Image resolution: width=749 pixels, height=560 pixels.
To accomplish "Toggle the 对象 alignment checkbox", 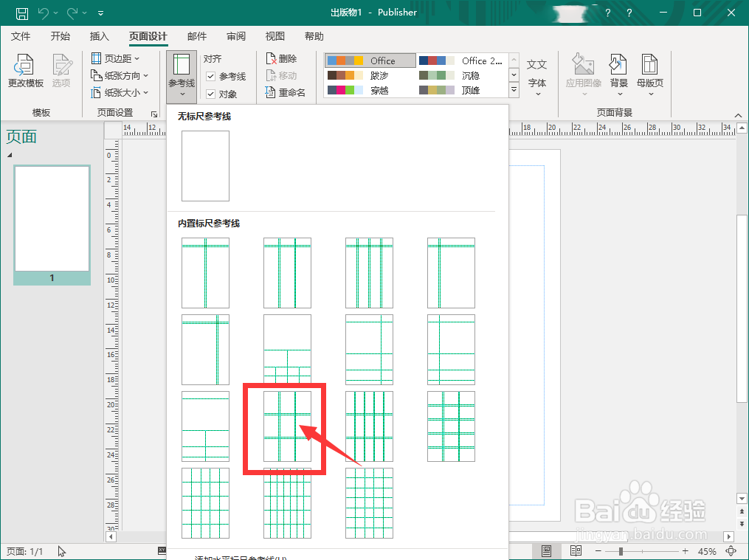I will 210,94.
